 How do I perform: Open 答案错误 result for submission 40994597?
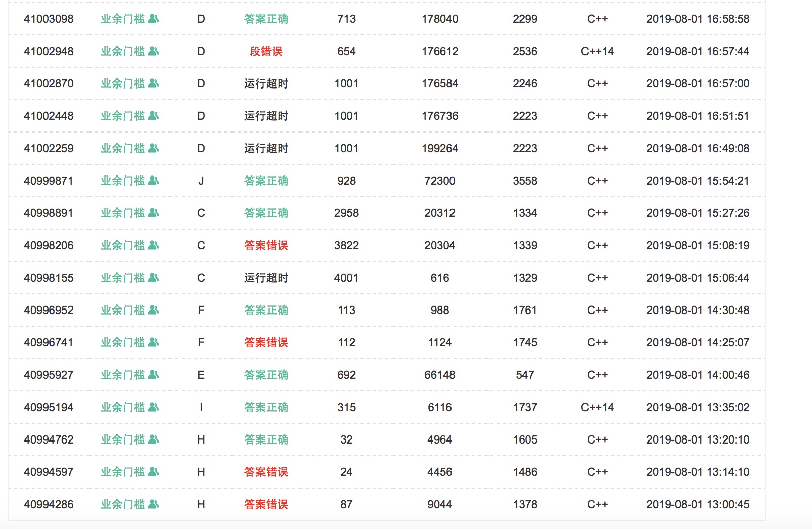tap(266, 472)
